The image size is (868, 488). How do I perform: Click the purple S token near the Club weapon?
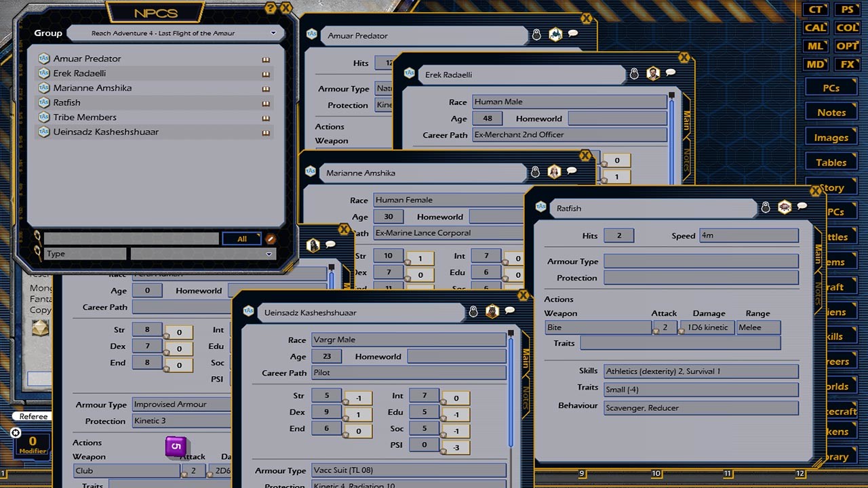(x=175, y=447)
